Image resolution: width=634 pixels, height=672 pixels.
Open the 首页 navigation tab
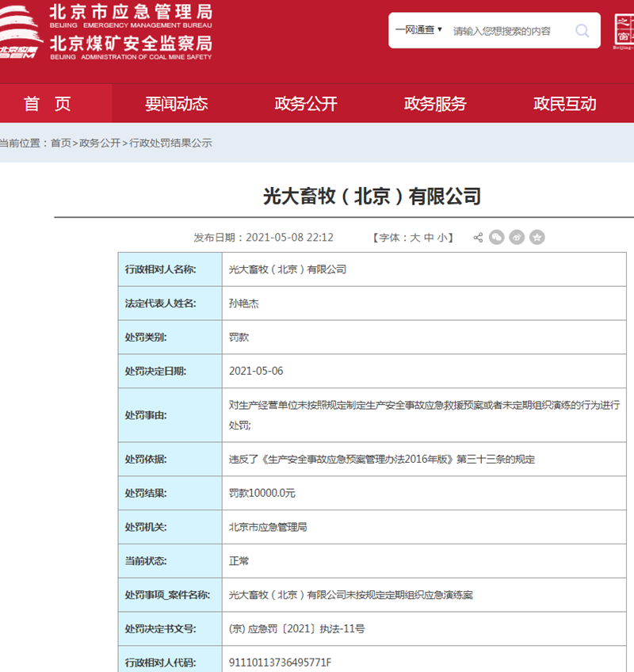coord(47,104)
